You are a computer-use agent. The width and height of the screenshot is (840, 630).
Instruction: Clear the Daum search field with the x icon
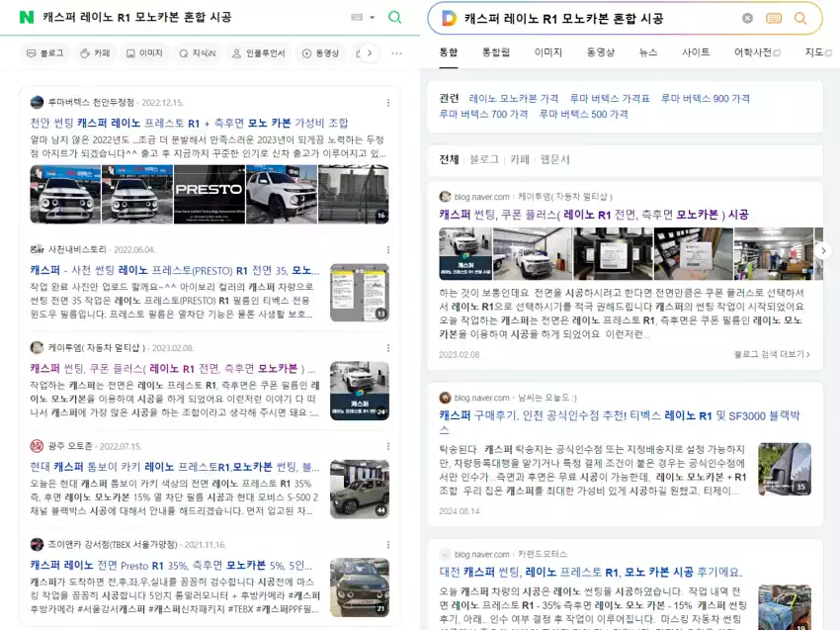(x=749, y=17)
